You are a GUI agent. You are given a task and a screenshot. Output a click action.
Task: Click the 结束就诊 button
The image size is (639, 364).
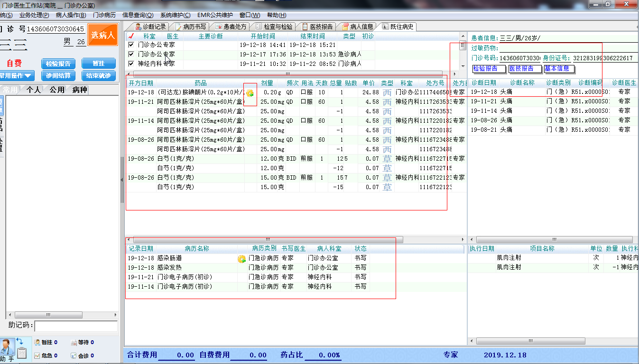point(99,75)
